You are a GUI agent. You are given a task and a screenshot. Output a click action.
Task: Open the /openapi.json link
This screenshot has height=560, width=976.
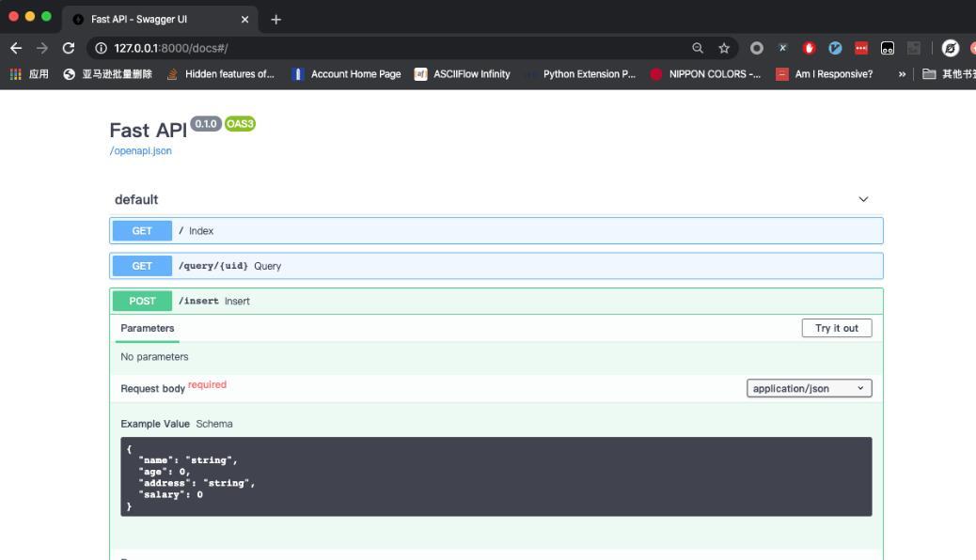pyautogui.click(x=141, y=150)
